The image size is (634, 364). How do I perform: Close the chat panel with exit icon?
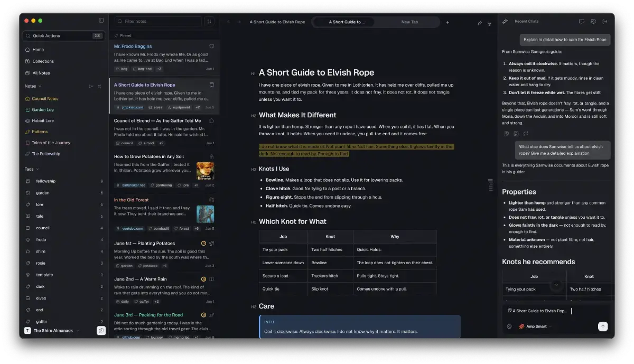(605, 22)
